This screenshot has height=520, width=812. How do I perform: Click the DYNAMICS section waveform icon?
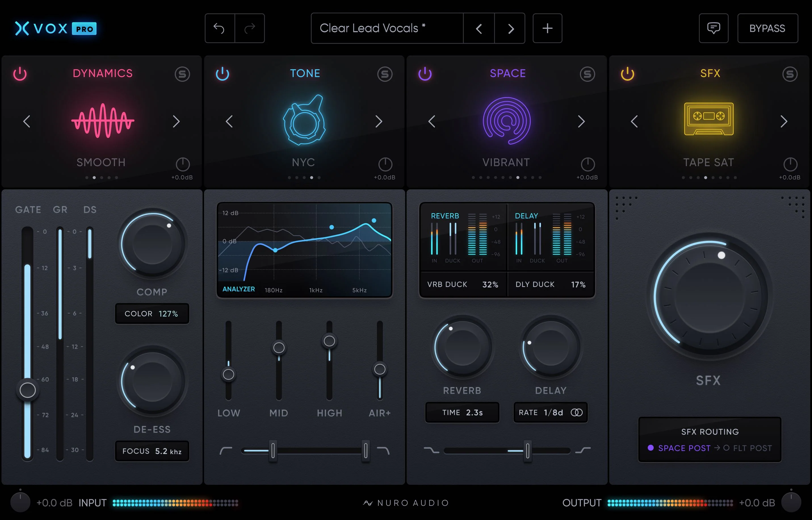tap(102, 121)
